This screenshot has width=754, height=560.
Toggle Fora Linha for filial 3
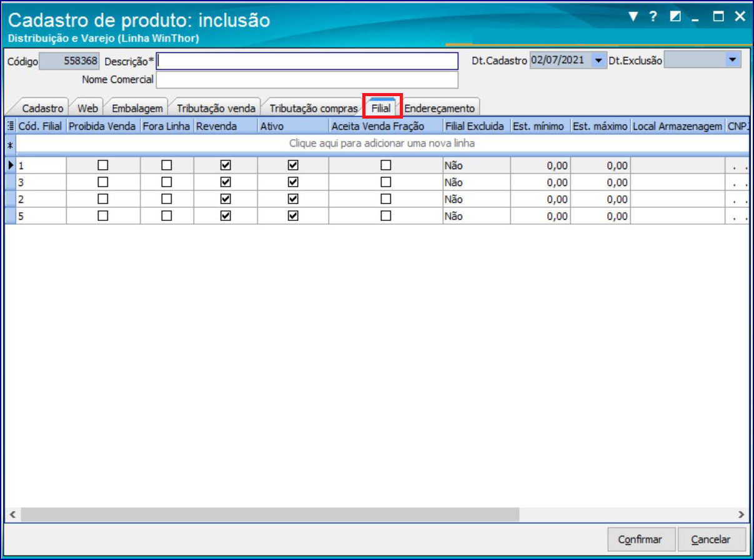(x=167, y=182)
